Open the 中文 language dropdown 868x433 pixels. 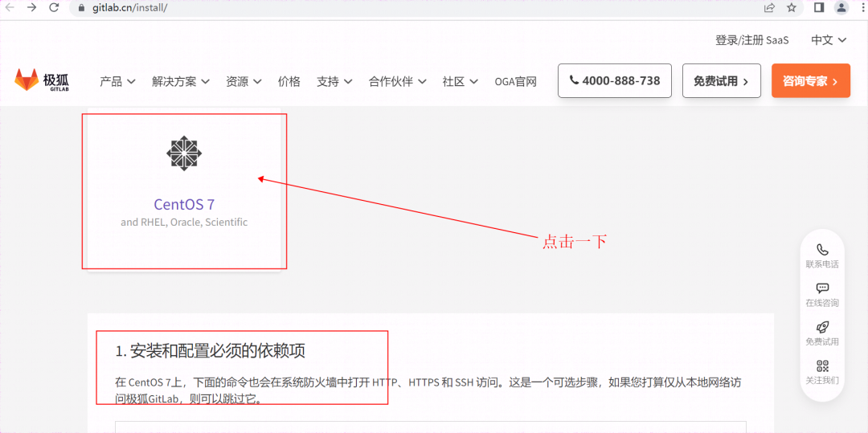pyautogui.click(x=829, y=40)
